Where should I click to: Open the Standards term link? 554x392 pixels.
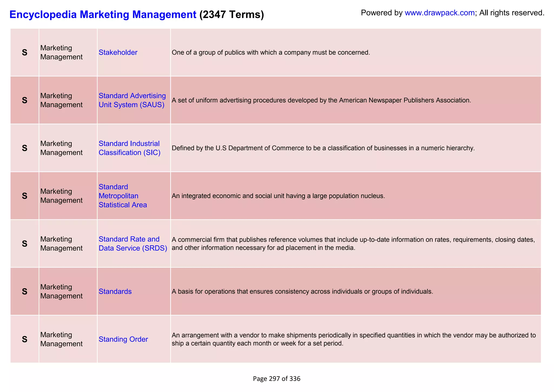[115, 291]
